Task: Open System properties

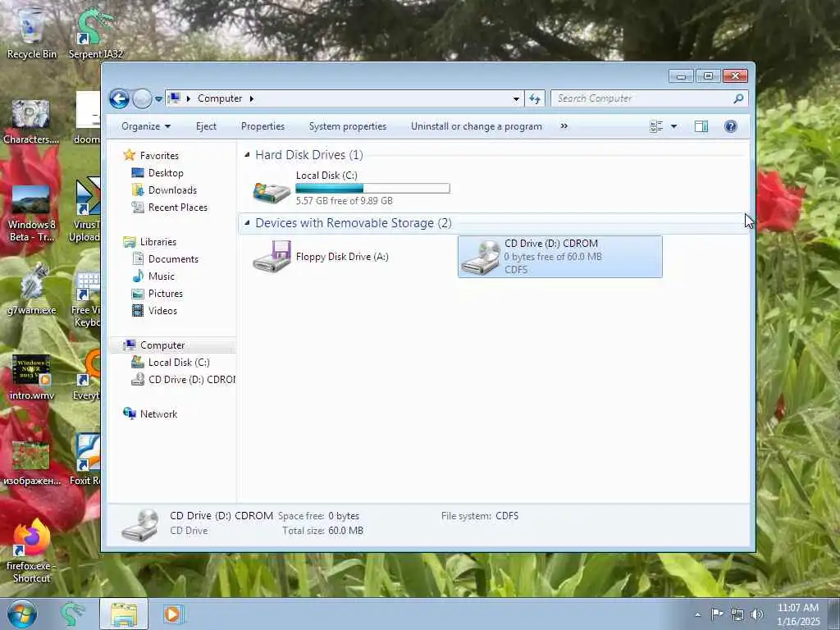Action: click(x=348, y=126)
